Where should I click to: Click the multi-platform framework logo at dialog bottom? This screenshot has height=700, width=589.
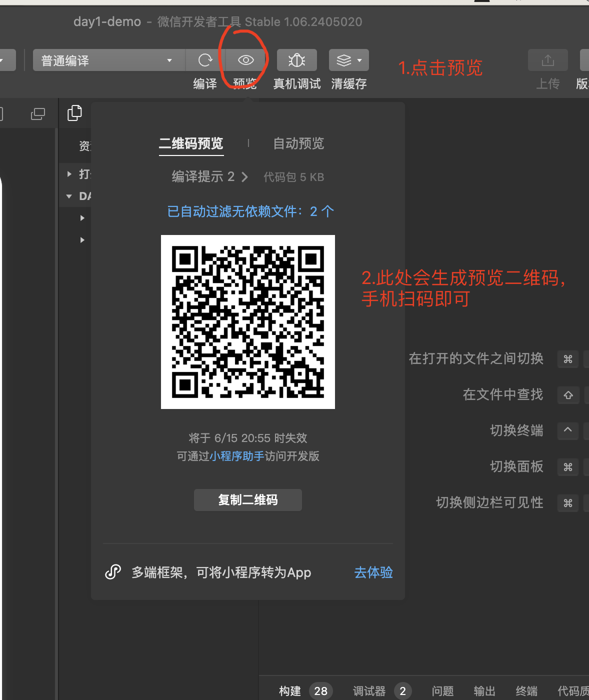pos(113,572)
